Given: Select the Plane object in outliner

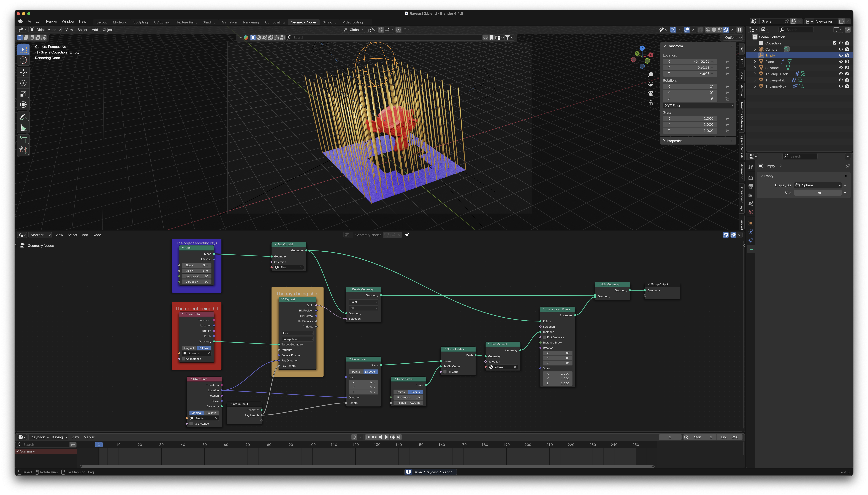Looking at the screenshot, I should [769, 62].
